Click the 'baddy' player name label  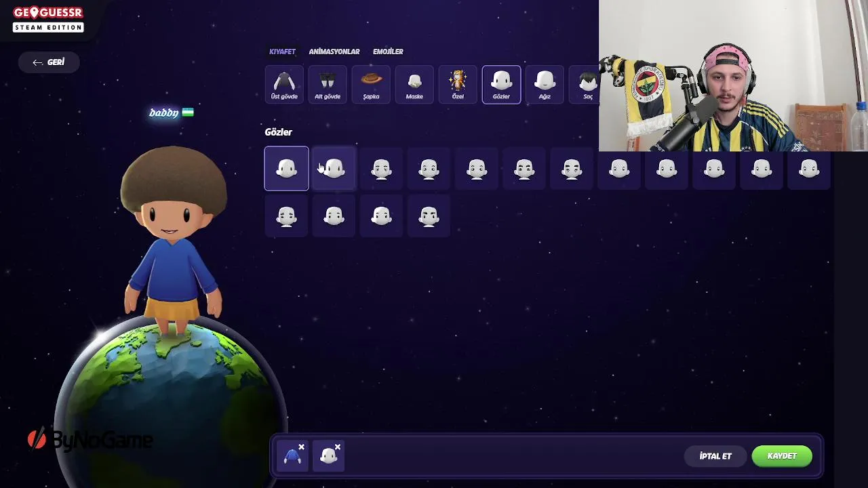coord(164,113)
